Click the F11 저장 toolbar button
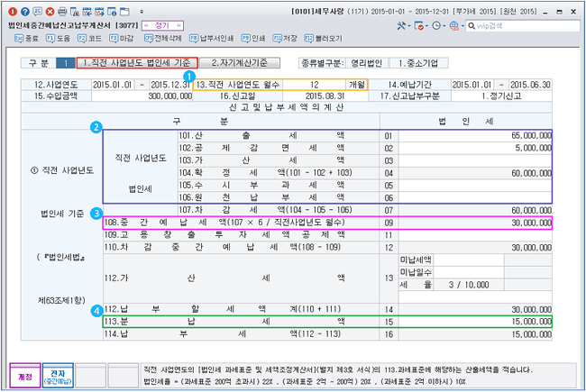The width and height of the screenshot is (586, 392). click(x=285, y=39)
